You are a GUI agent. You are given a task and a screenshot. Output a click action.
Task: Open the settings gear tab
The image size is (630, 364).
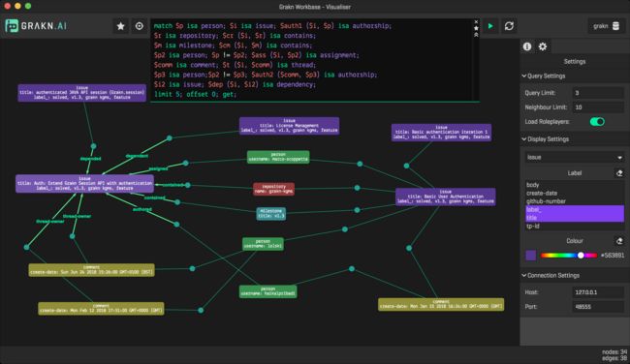[543, 46]
